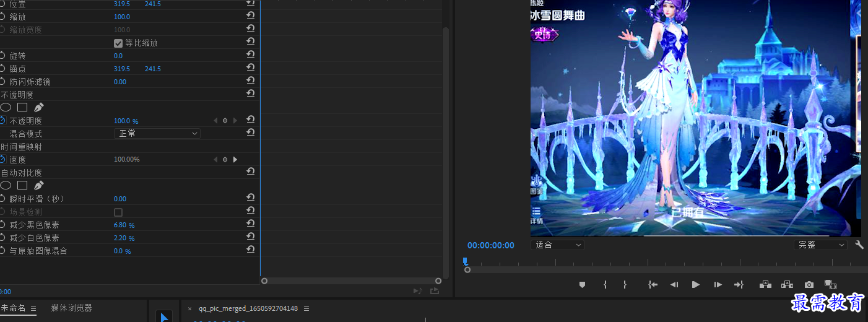The width and height of the screenshot is (868, 322).
Task: Pick the free-draw bezier pen under 自动对比度
Action: point(38,185)
